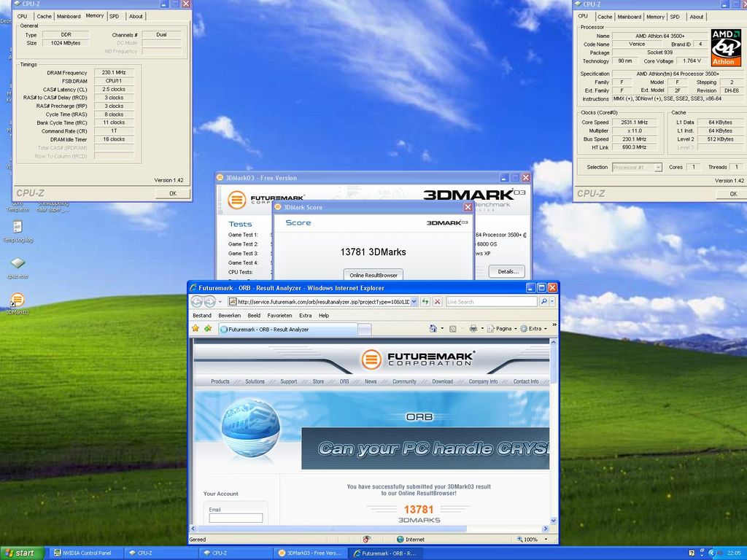The width and height of the screenshot is (747, 560).
Task: Open the Favorieten menu in IE
Action: pyautogui.click(x=279, y=315)
